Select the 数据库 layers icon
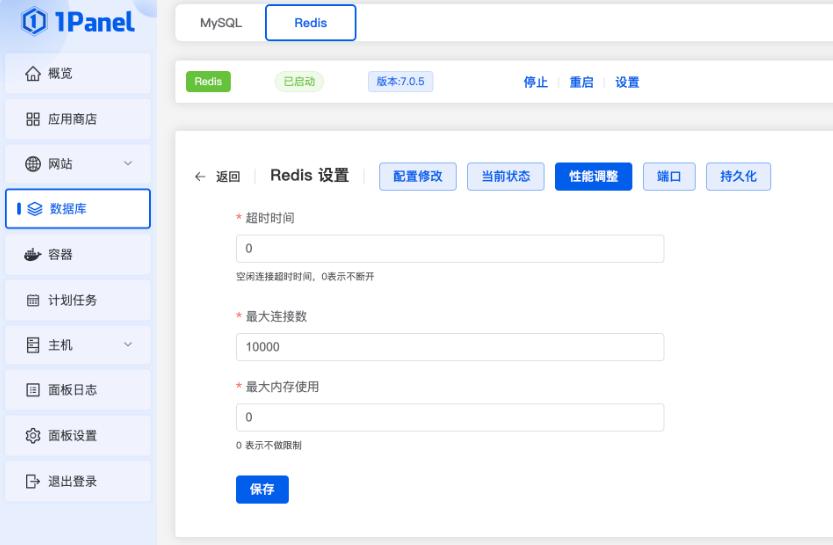833x545 pixels. [x=33, y=208]
